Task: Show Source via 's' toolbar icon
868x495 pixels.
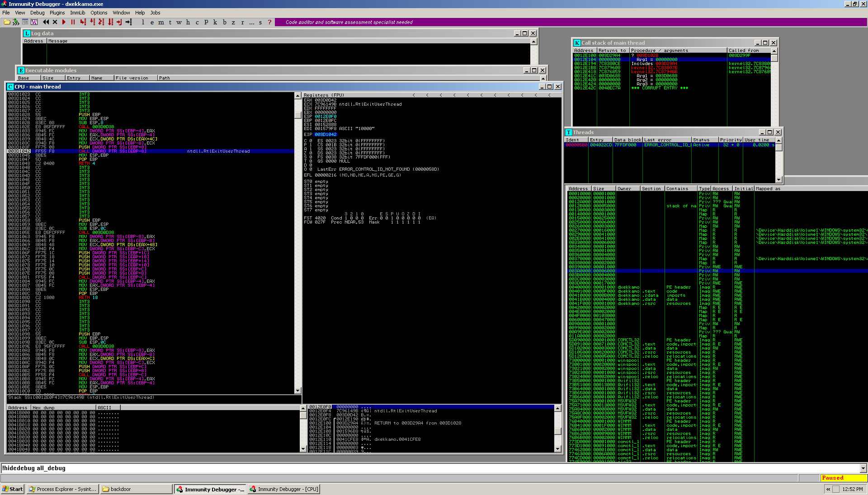Action: coord(260,22)
